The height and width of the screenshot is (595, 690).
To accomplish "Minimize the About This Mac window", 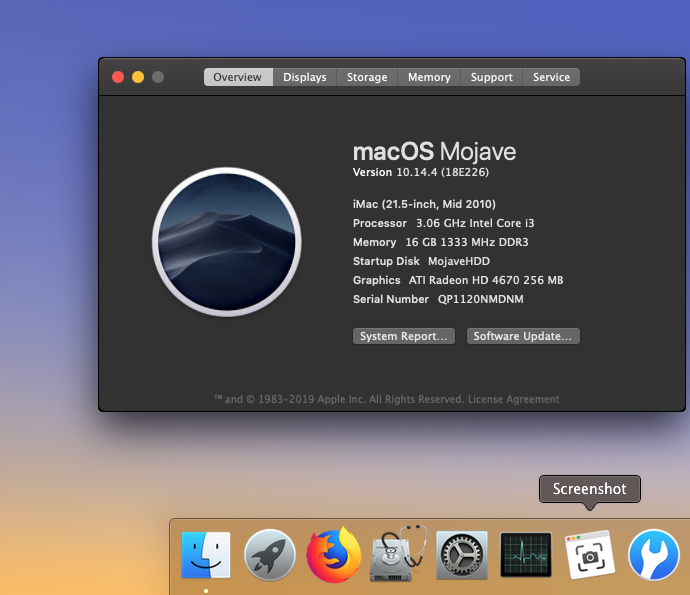I will coord(138,77).
